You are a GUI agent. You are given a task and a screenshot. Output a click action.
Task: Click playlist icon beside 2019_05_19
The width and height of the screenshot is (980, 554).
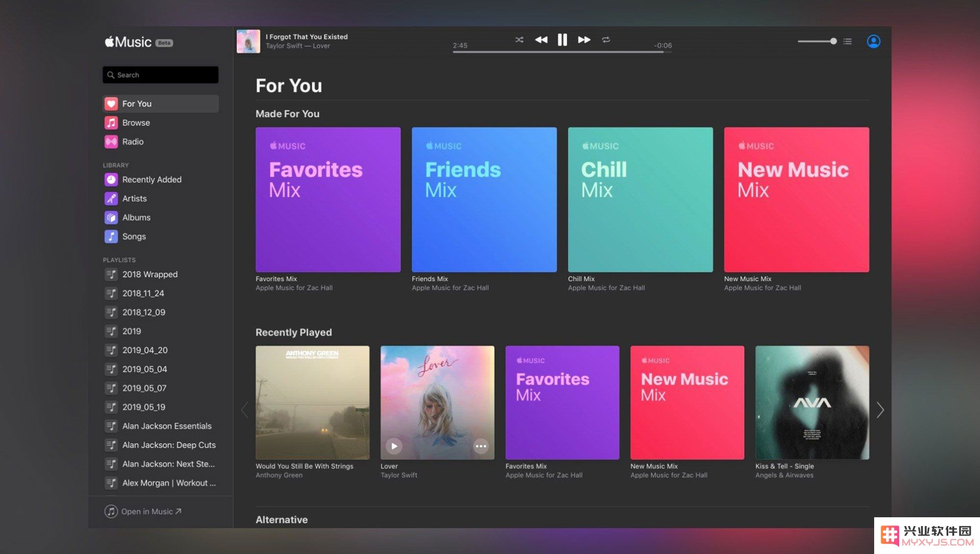click(x=111, y=407)
